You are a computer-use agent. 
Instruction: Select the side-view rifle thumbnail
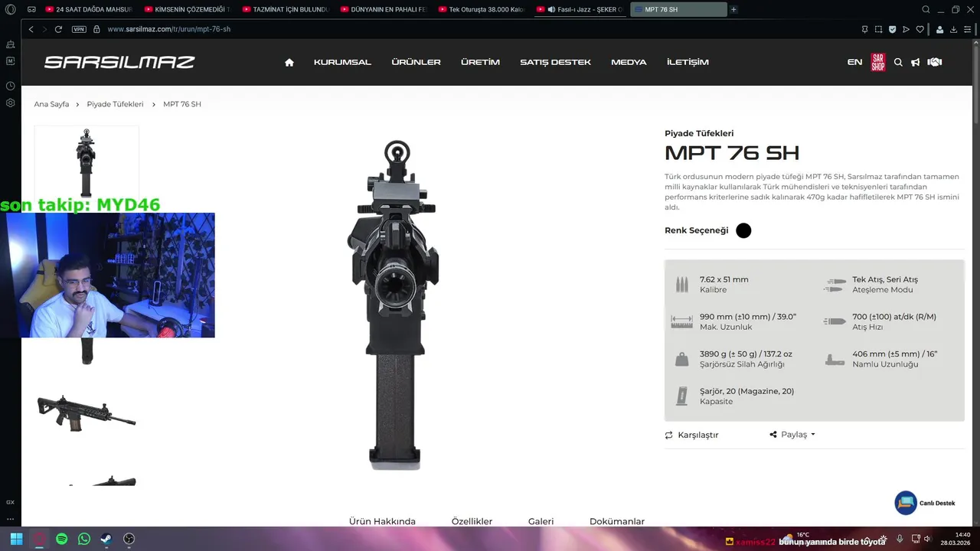(x=87, y=413)
